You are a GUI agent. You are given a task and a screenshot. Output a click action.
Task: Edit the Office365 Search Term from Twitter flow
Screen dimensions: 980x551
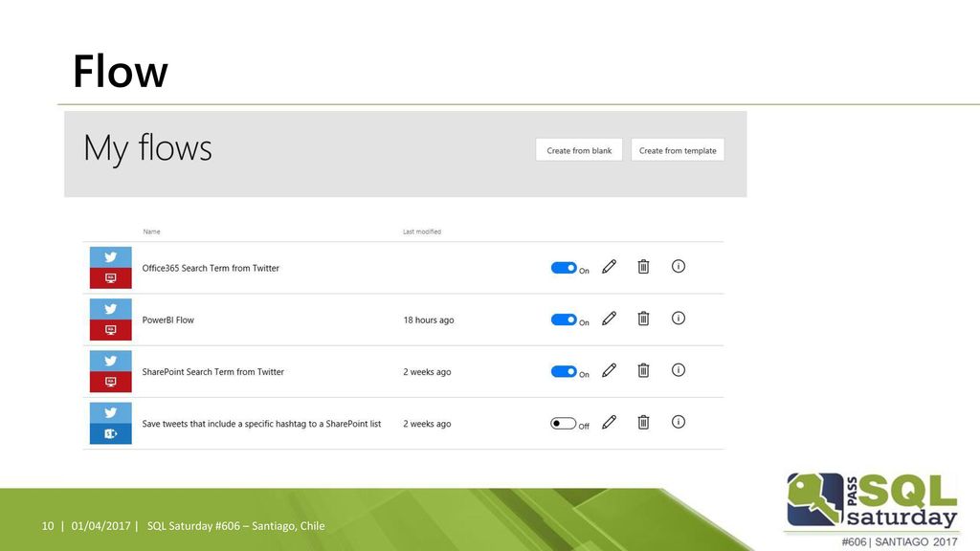[610, 267]
